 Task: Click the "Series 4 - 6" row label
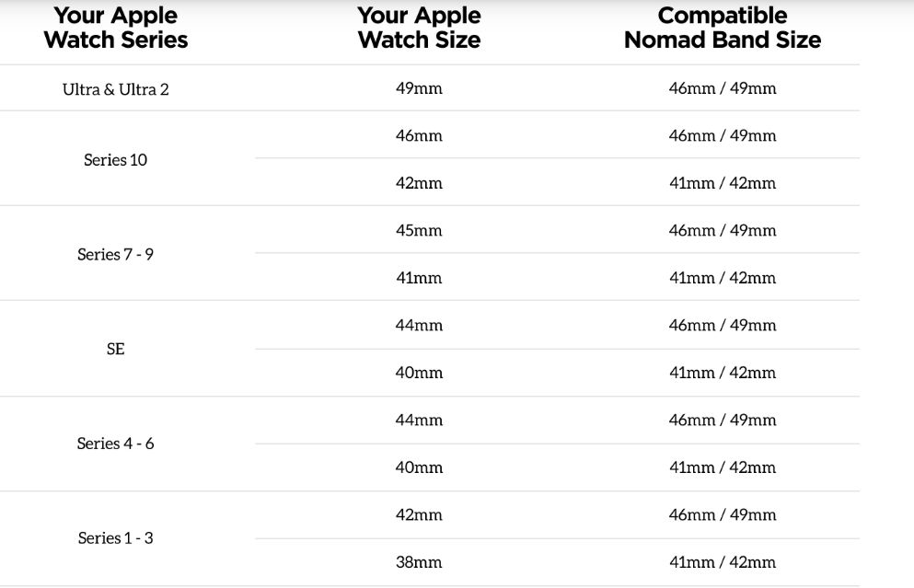pos(116,444)
